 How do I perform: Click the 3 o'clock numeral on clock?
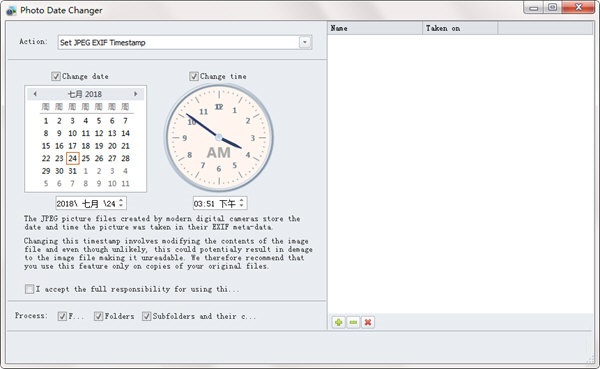tap(253, 138)
